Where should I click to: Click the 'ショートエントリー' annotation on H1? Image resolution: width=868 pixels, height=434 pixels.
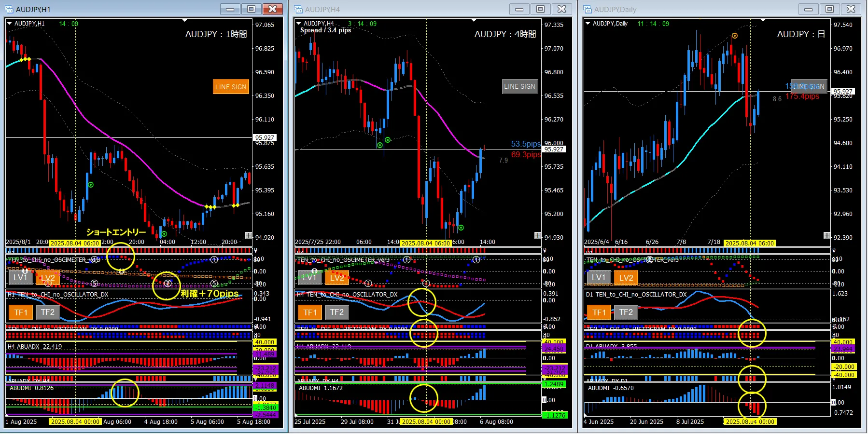(116, 232)
